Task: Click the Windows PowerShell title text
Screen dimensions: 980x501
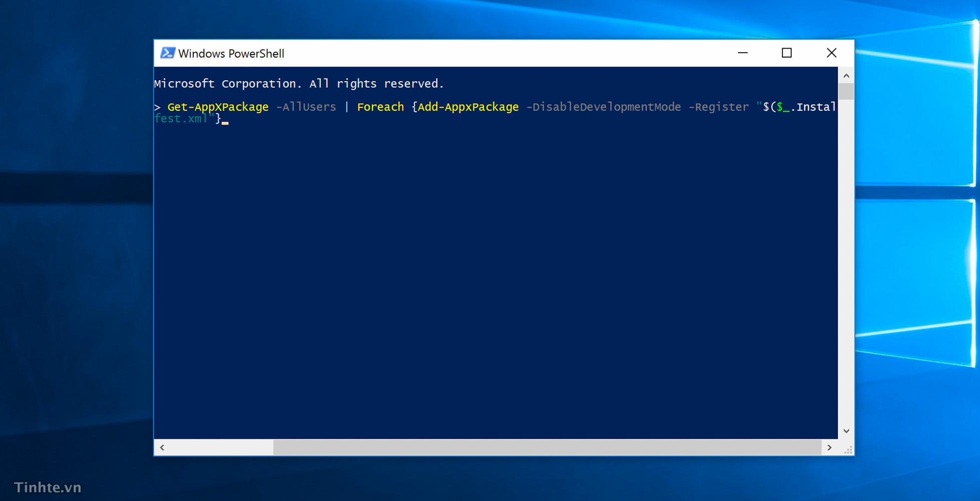Action: (x=231, y=54)
